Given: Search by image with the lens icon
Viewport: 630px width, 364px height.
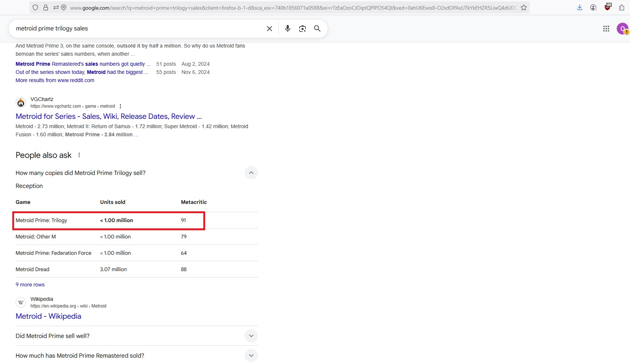Looking at the screenshot, I should [303, 29].
